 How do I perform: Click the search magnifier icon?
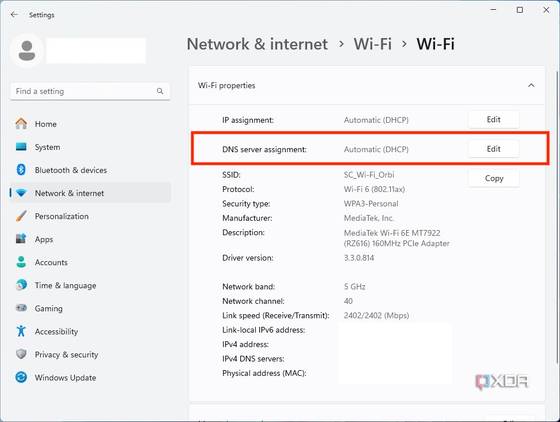(x=160, y=91)
